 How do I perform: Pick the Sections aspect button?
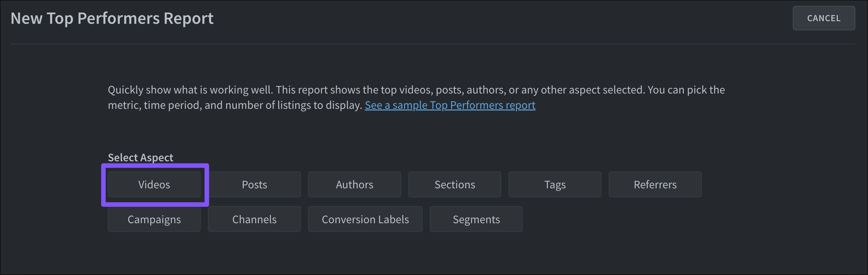(x=454, y=184)
